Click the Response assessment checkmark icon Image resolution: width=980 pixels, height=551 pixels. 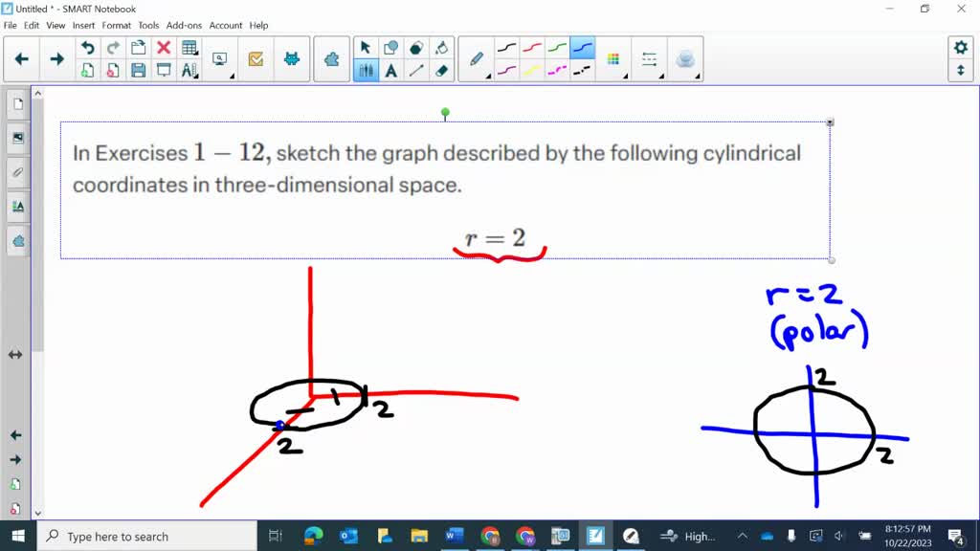point(256,59)
